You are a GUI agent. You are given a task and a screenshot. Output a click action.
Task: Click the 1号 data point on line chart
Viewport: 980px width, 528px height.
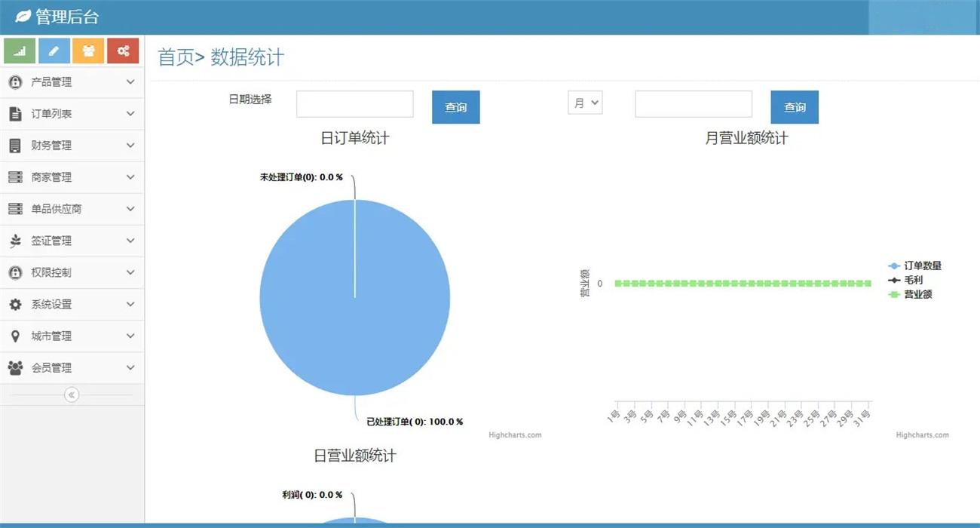[x=619, y=284]
